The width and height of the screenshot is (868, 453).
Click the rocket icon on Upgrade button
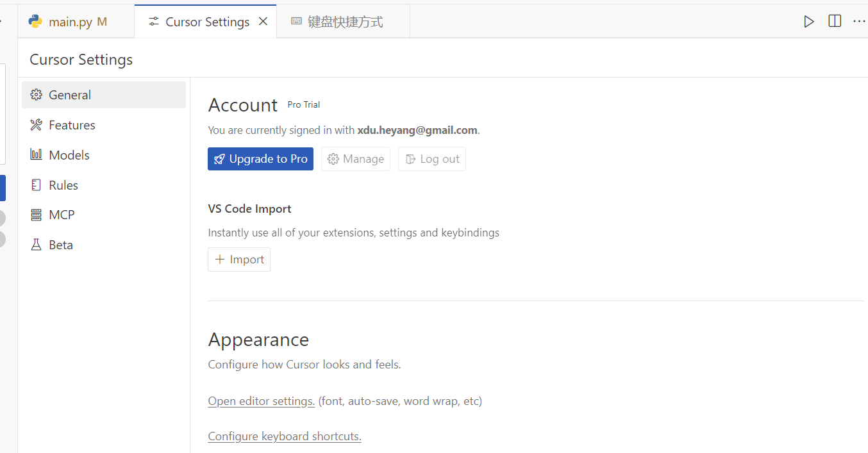[220, 159]
